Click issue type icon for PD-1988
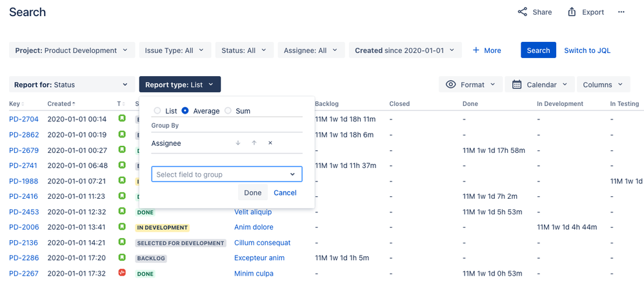Viewport: 644px width, 284px height. (121, 180)
